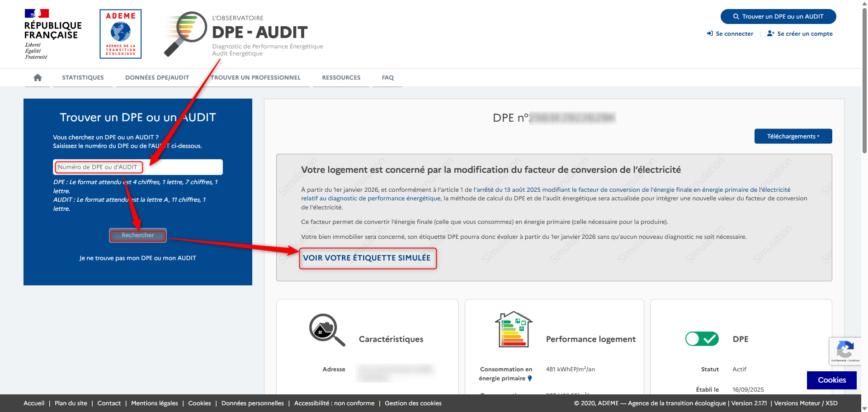
Task: Click Versions Moteur / XSD link
Action: tap(806, 403)
